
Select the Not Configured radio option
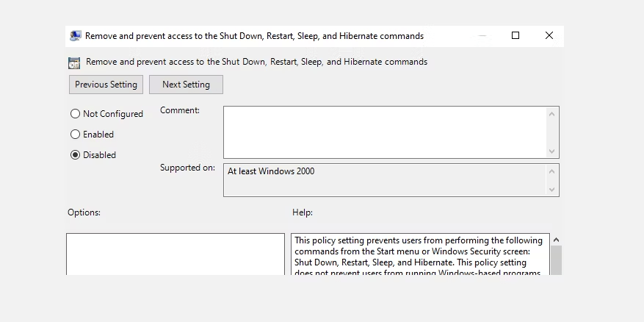(75, 114)
